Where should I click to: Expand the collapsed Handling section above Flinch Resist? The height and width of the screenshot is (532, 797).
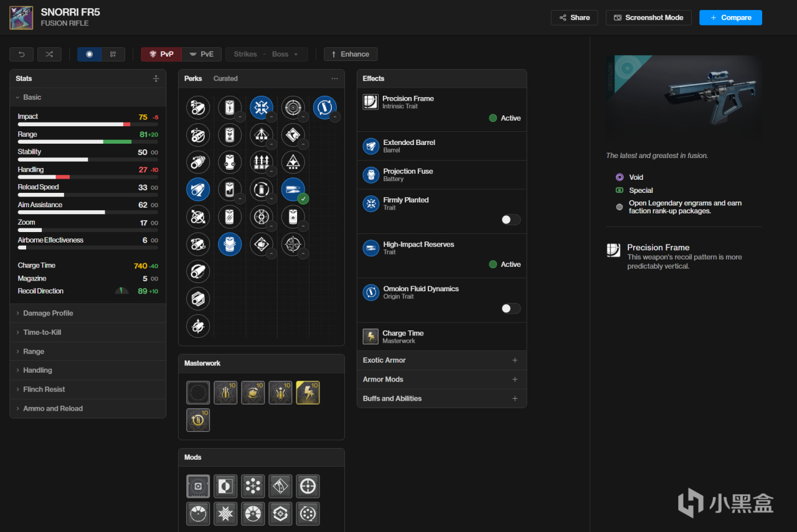[x=88, y=370]
